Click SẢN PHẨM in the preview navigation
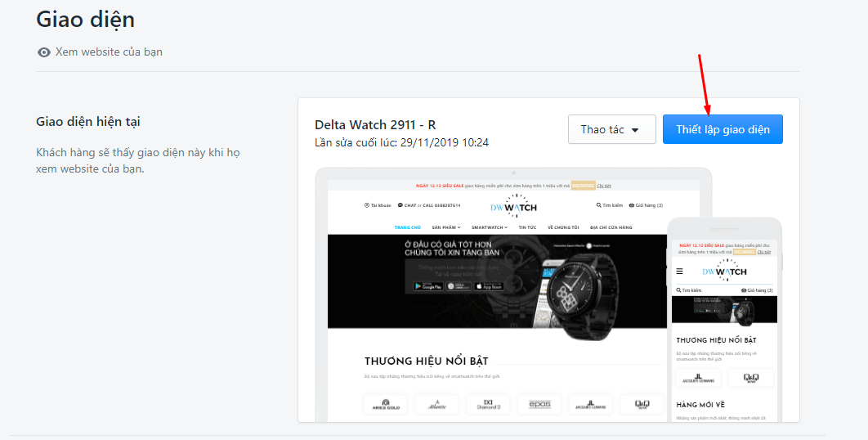868x440 pixels. point(446,227)
